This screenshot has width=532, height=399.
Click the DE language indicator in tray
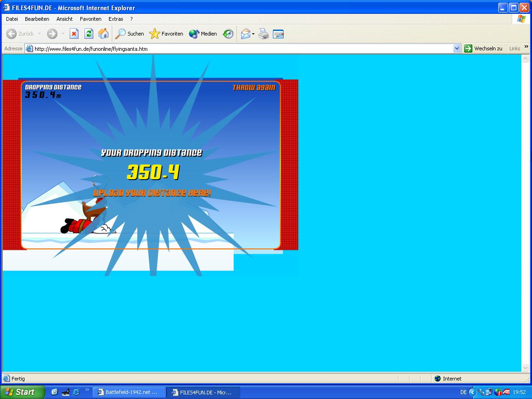(x=463, y=392)
